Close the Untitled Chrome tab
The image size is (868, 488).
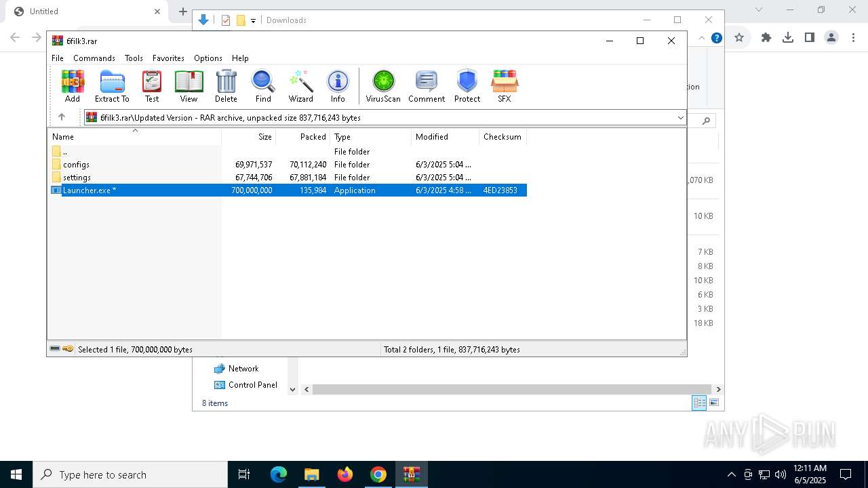coord(157,12)
